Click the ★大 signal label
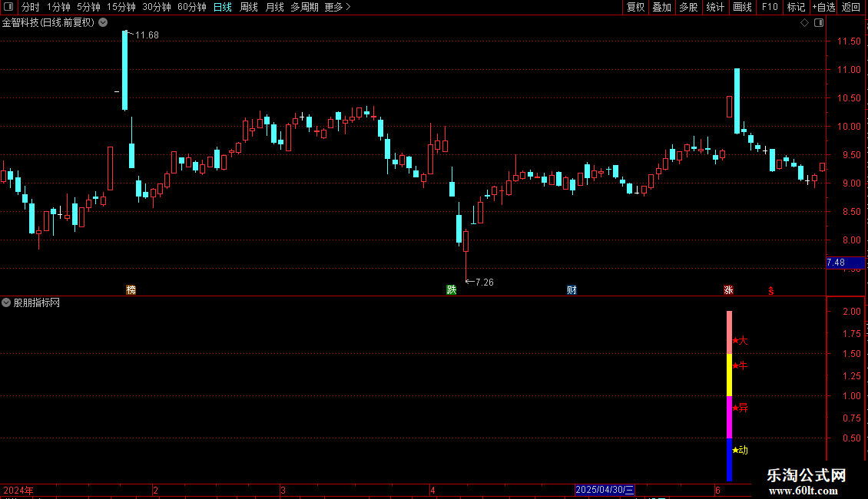The height and width of the screenshot is (499, 868). (740, 341)
